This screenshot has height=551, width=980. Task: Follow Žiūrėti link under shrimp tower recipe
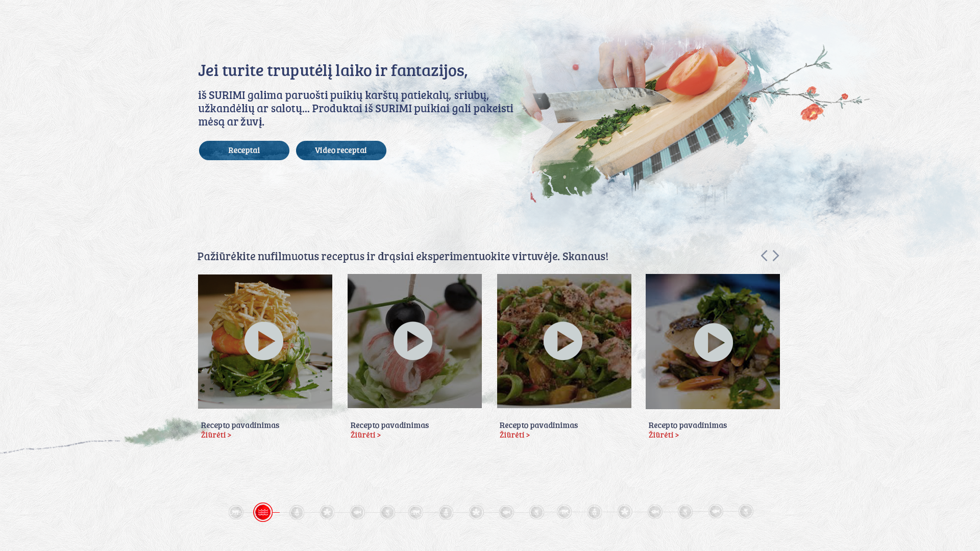click(x=216, y=435)
